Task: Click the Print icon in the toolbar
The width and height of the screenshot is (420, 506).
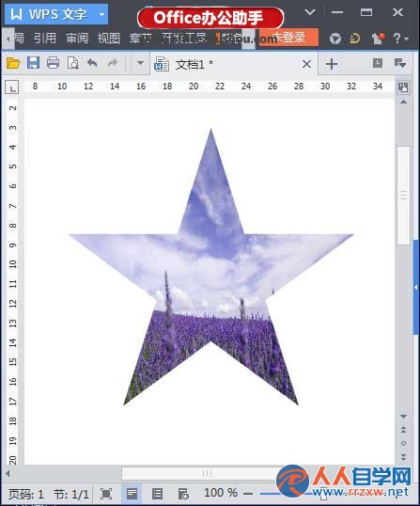Action: coord(54,63)
